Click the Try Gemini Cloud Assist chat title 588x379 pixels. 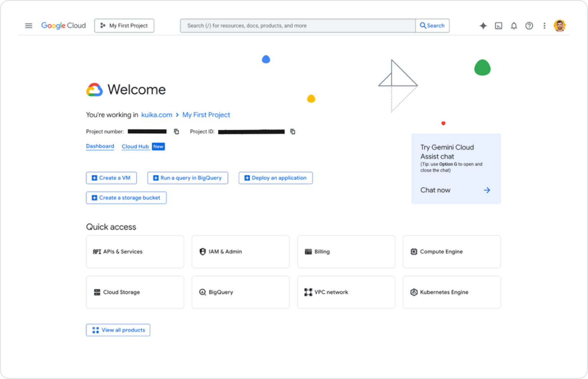pos(447,152)
